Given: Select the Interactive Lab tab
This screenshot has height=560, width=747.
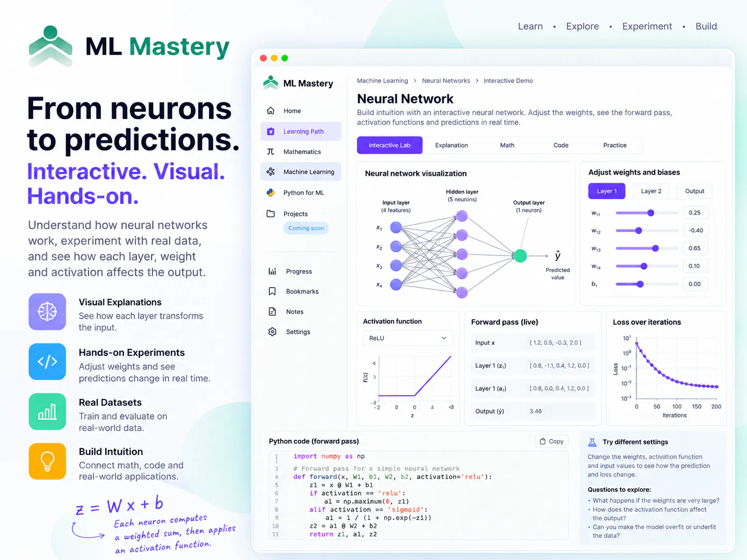Looking at the screenshot, I should [389, 145].
